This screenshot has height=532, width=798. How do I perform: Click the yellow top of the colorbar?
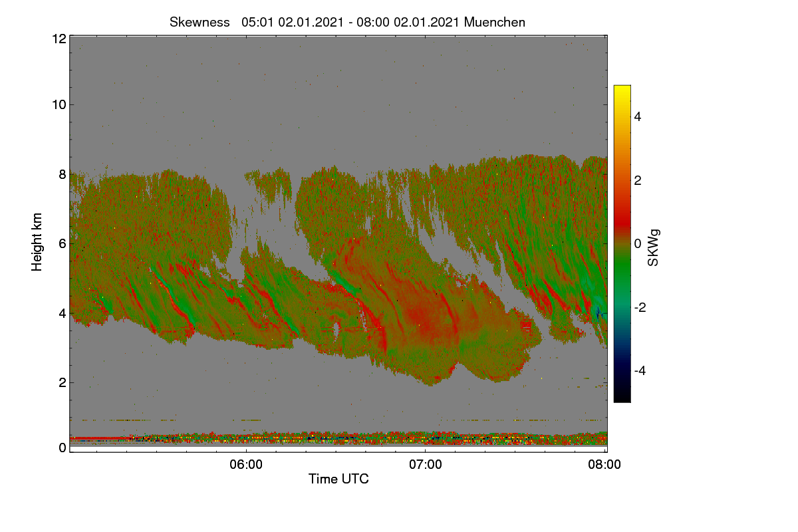[x=622, y=90]
